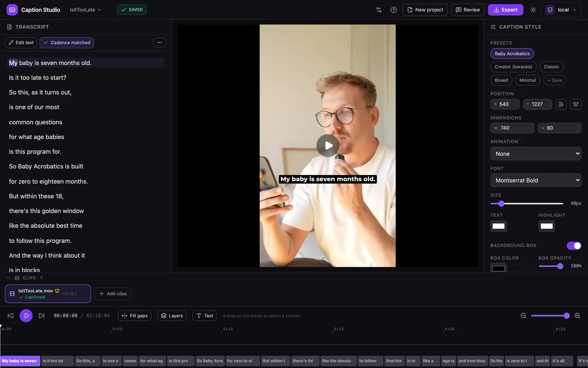Skip to start of timeline
The image size is (588, 368).
(11, 316)
